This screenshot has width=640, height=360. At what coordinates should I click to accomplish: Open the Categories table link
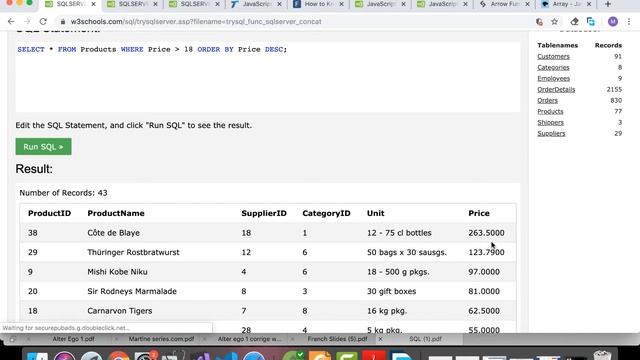(553, 67)
